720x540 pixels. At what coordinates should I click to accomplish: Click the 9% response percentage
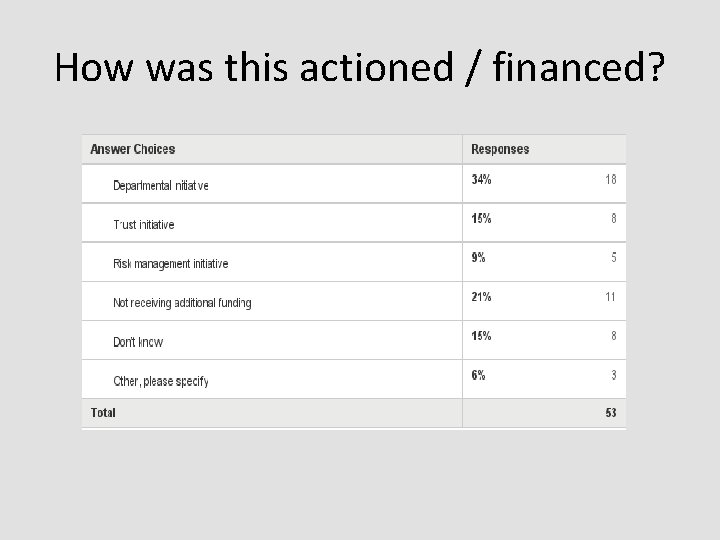479,257
